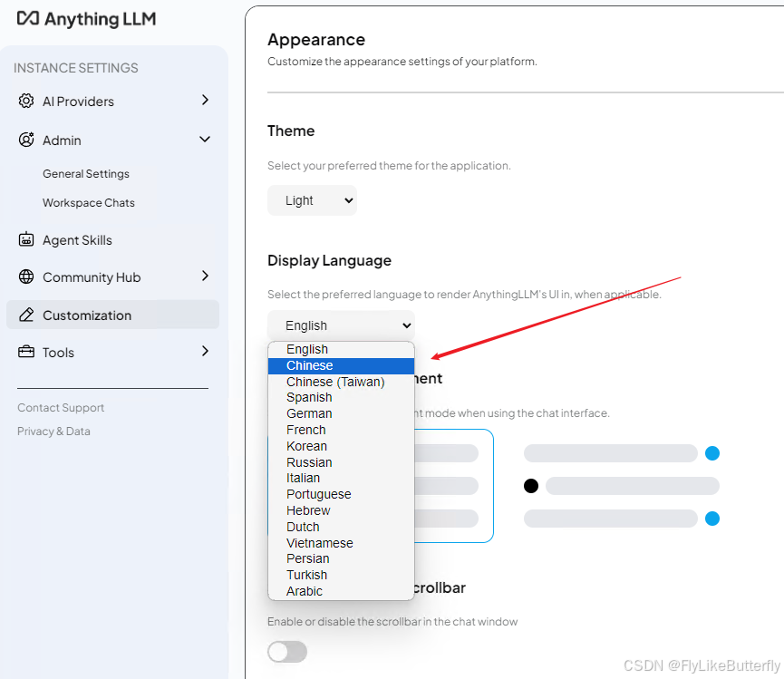Open Workspace Chats under Admin
This screenshot has width=784, height=679.
89,203
